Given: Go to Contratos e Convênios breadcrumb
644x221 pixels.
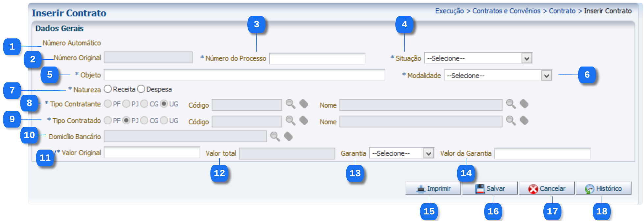Looking at the screenshot, I should pos(506,11).
